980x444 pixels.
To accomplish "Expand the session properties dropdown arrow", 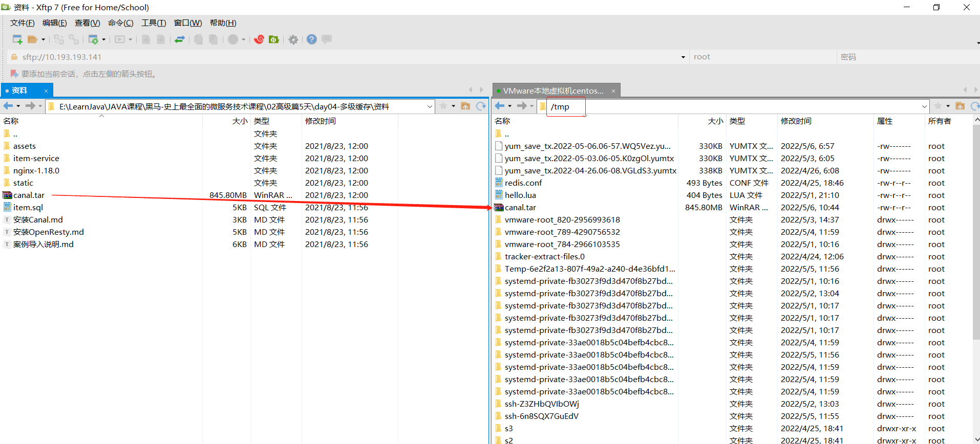I will (x=103, y=39).
